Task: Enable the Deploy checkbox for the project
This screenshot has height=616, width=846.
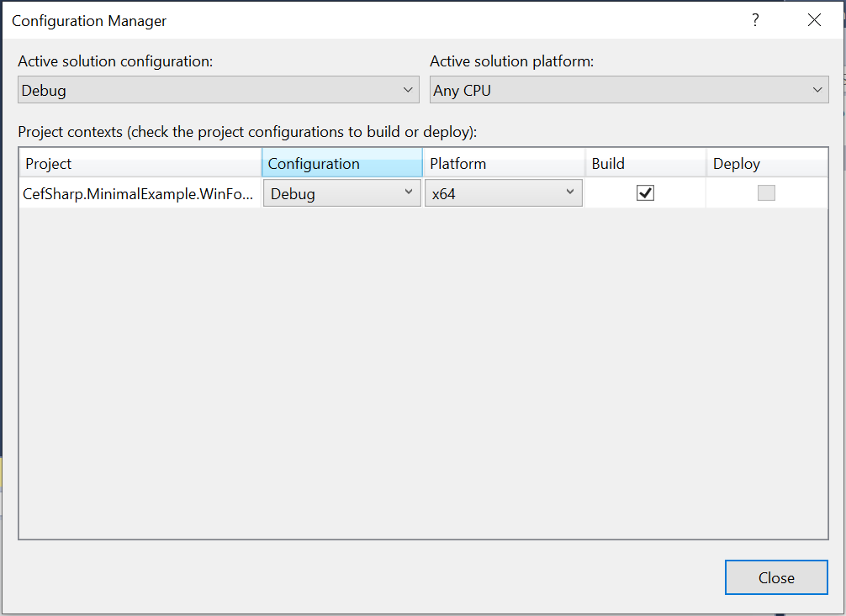Action: pyautogui.click(x=766, y=192)
